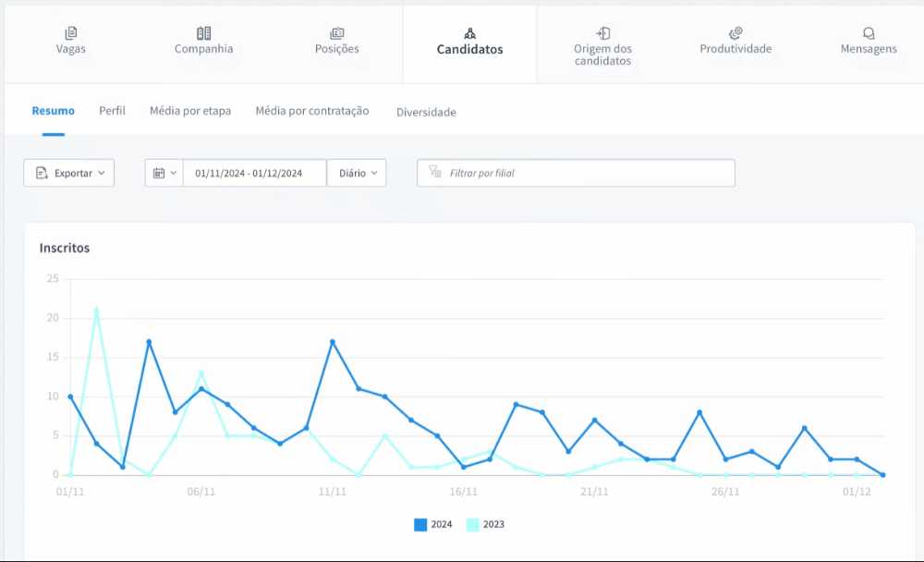Switch to the Perfil tab
This screenshot has width=924, height=562.
point(112,111)
